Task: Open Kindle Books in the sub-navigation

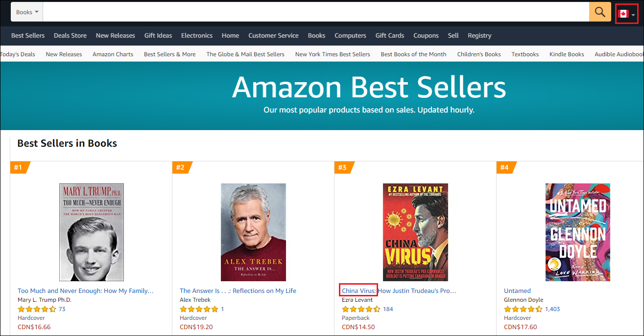Action: tap(567, 54)
